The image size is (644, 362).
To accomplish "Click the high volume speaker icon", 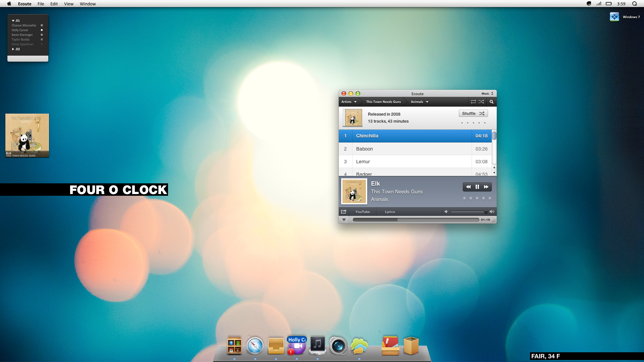I will coord(492,212).
